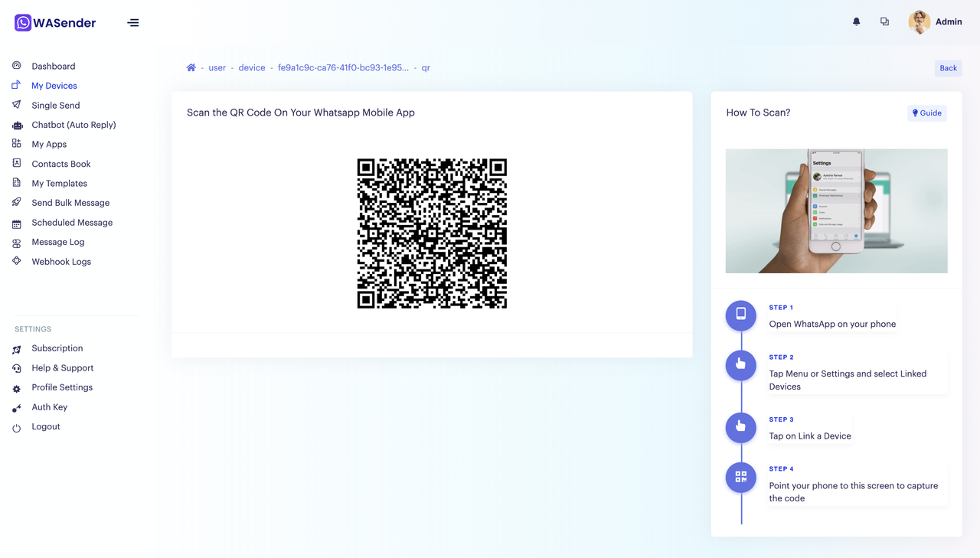Click the Back button
The width and height of the screenshot is (980, 558).
pos(949,68)
